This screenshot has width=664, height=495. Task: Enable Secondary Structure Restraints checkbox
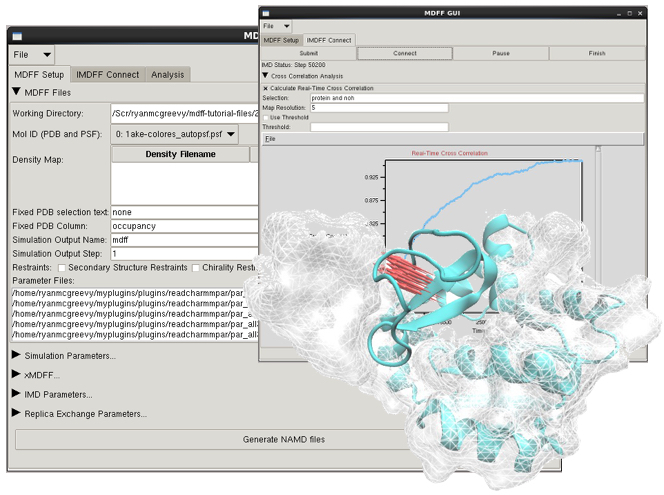point(63,268)
